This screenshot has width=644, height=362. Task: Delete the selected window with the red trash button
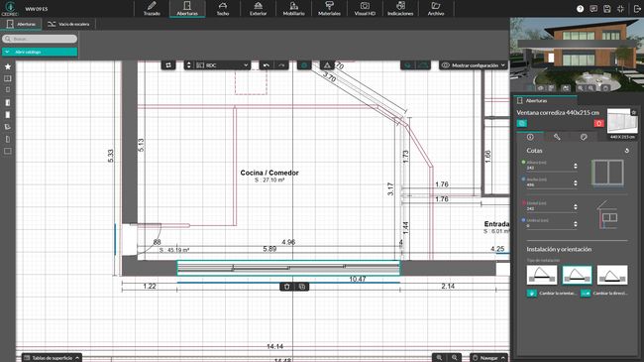(598, 123)
